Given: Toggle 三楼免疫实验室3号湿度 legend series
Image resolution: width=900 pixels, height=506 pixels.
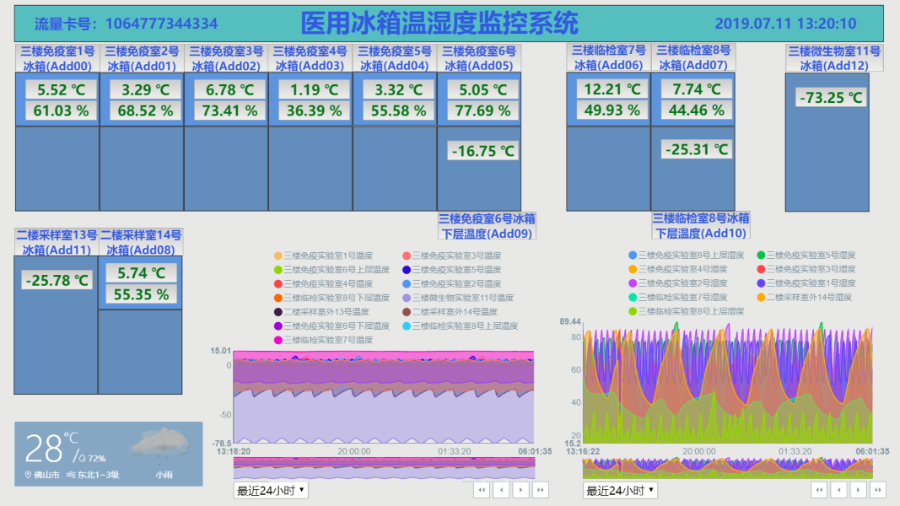Looking at the screenshot, I should [807, 269].
